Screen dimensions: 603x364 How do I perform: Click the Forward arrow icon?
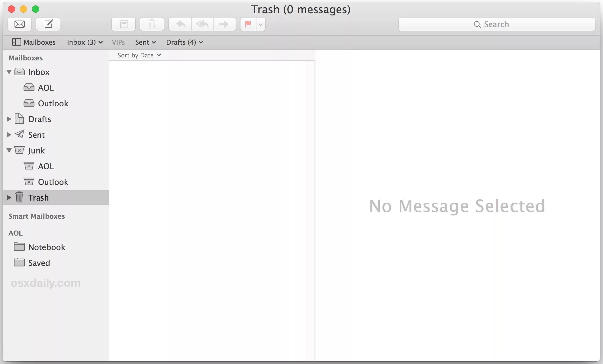224,24
